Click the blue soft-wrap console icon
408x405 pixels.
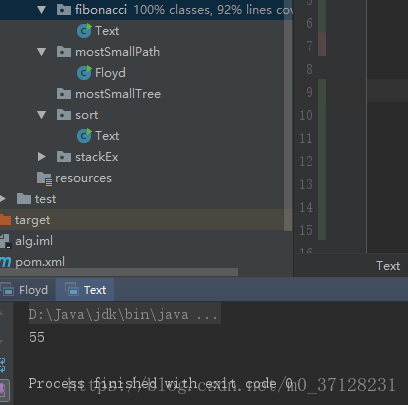click(x=2, y=365)
